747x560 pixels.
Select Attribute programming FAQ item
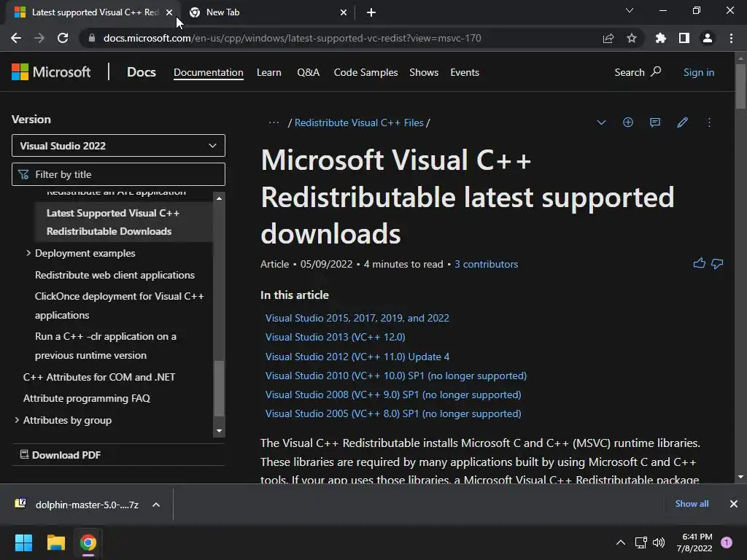tap(86, 398)
